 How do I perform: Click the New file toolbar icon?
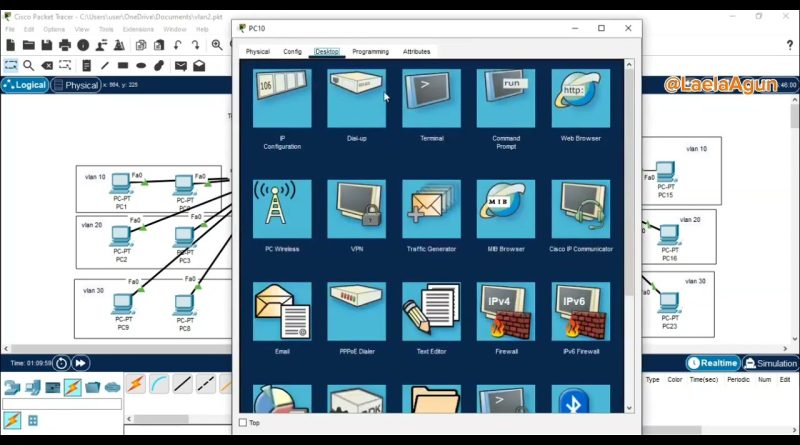(11, 45)
